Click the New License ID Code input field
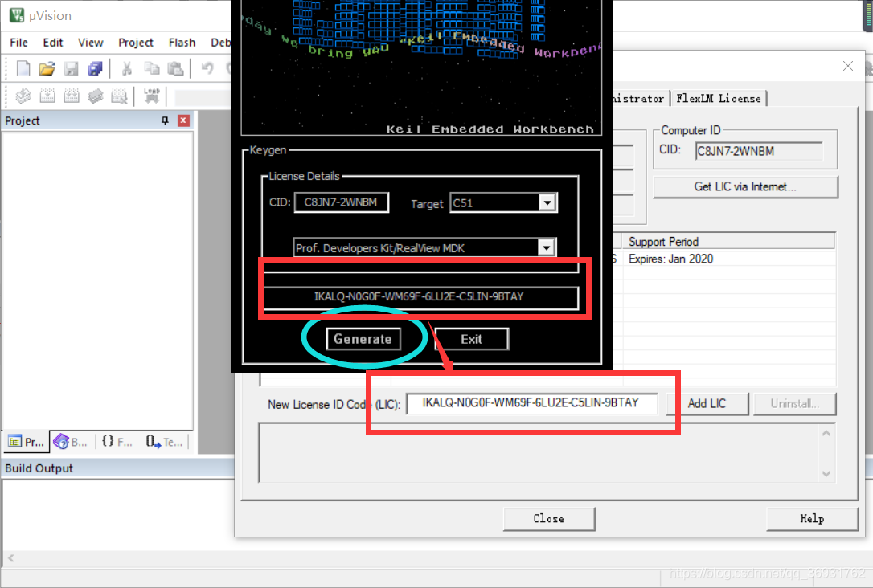Image resolution: width=873 pixels, height=588 pixels. coord(531,403)
